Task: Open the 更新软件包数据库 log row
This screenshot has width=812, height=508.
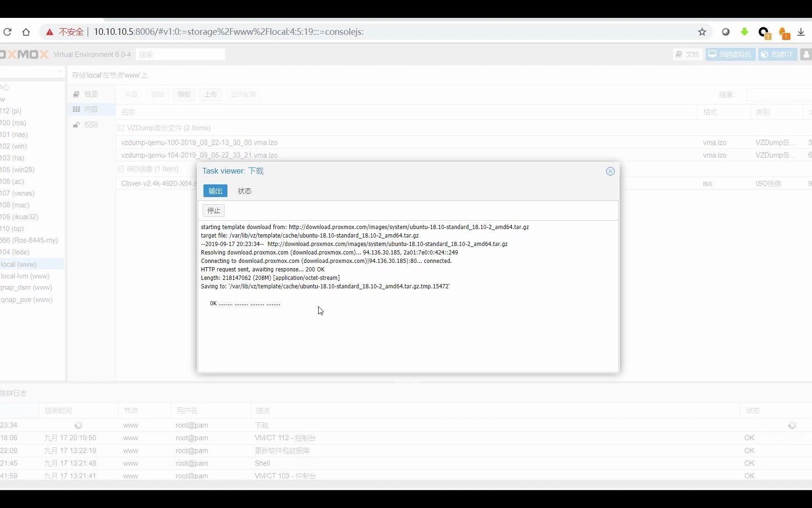Action: (406, 451)
